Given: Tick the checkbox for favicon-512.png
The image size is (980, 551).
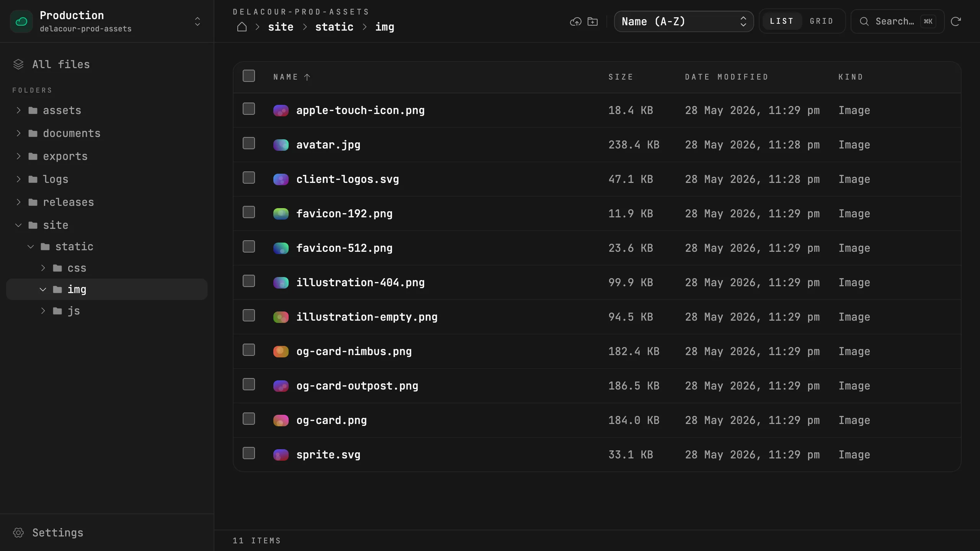Looking at the screenshot, I should (x=249, y=246).
